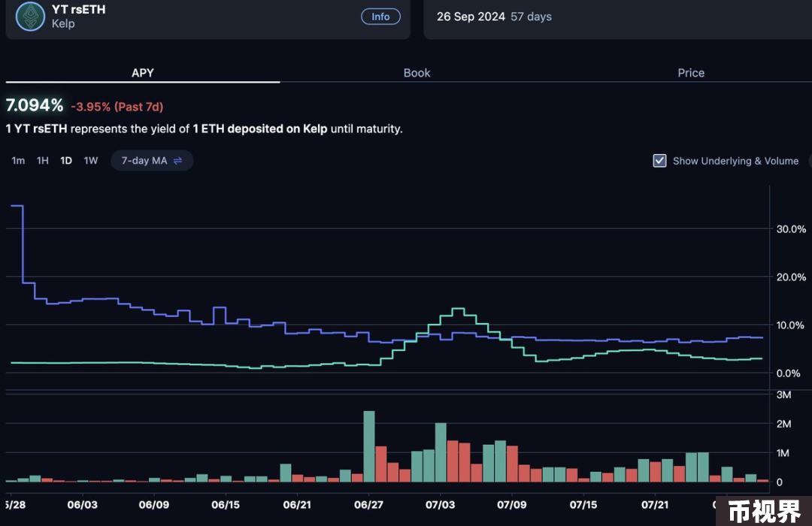Click the -3.95% (Past 7d) change text
Screen dimensions: 812x526
(x=117, y=107)
